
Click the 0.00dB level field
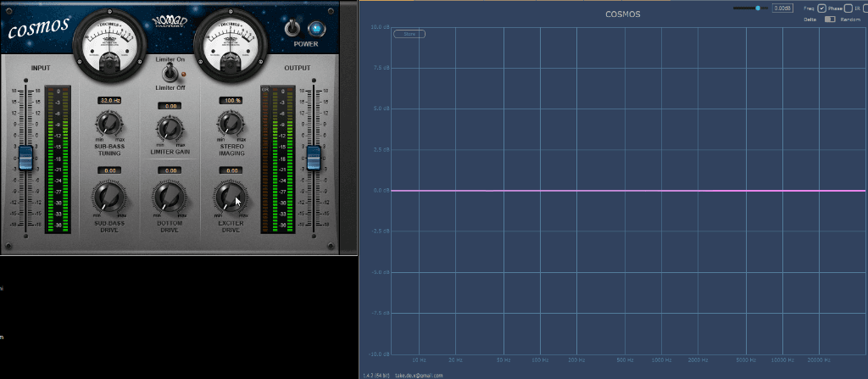click(x=782, y=8)
